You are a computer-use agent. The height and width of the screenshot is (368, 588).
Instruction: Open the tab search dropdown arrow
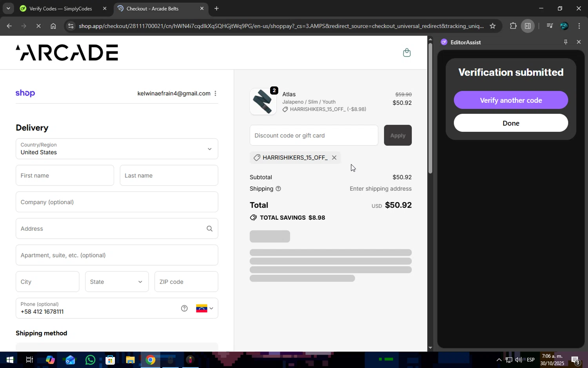pos(8,8)
